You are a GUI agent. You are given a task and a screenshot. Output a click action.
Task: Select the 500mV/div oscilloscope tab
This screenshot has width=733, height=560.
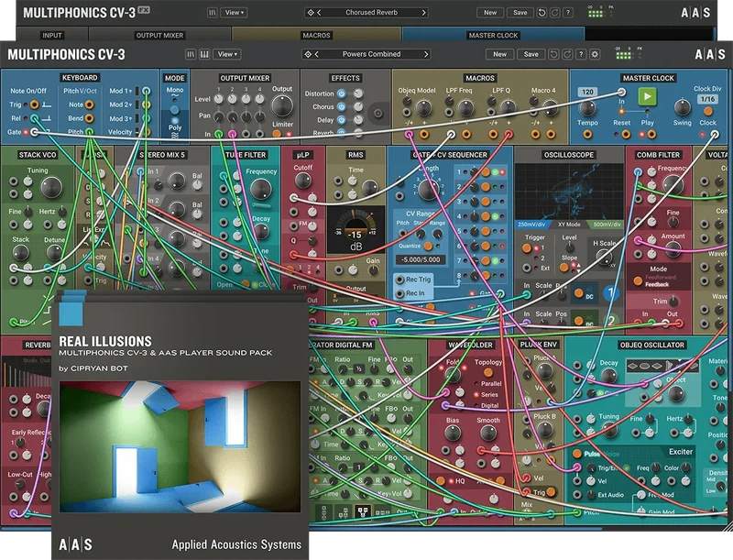(x=607, y=225)
